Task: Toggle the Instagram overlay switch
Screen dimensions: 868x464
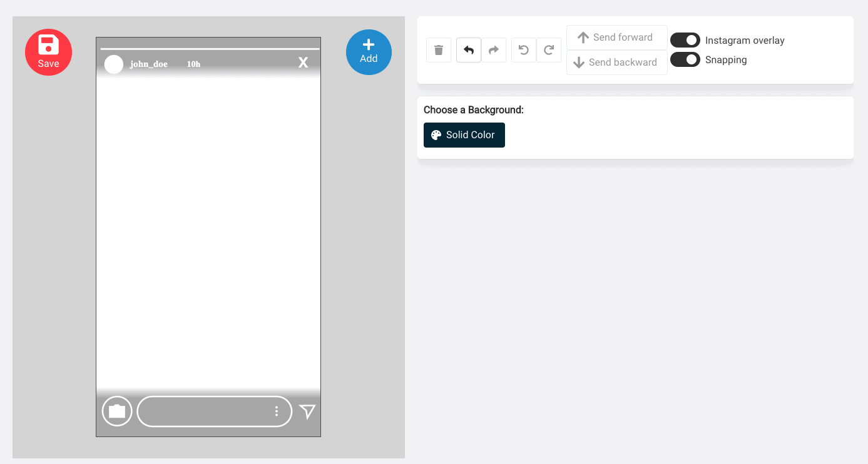Action: click(685, 40)
